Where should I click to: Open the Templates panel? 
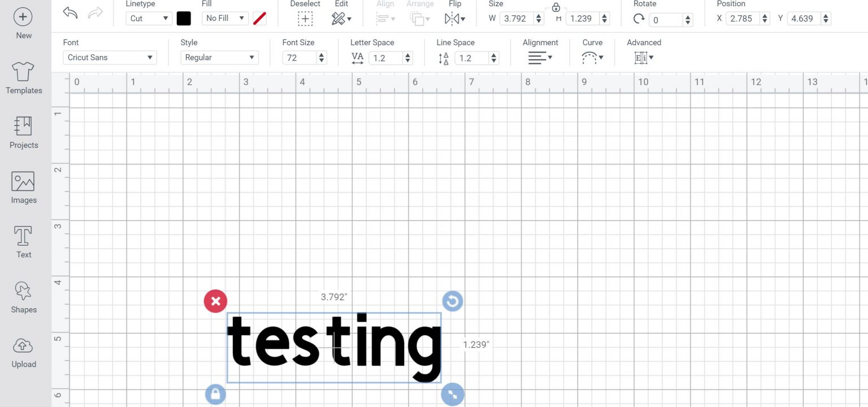(x=24, y=78)
